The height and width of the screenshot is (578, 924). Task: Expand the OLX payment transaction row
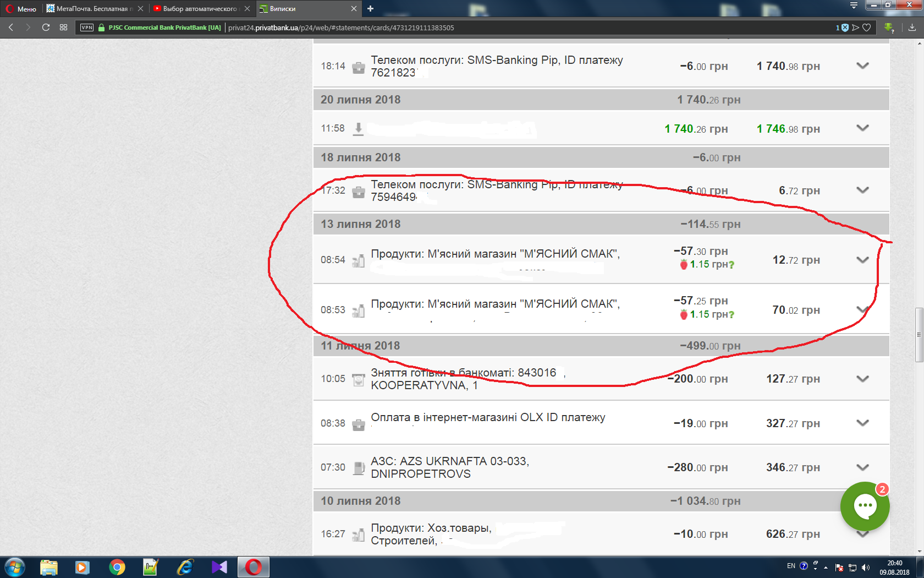862,423
